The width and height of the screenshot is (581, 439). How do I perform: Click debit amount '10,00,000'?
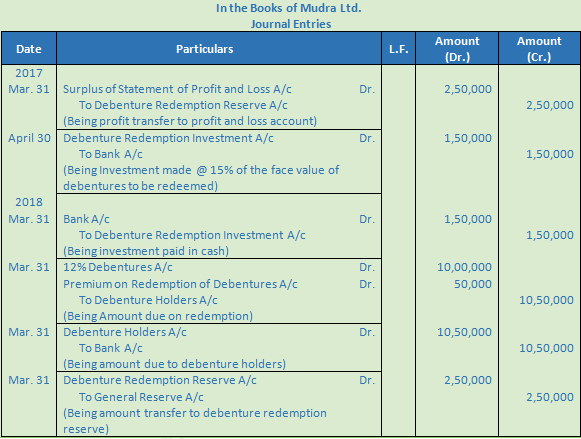464,267
